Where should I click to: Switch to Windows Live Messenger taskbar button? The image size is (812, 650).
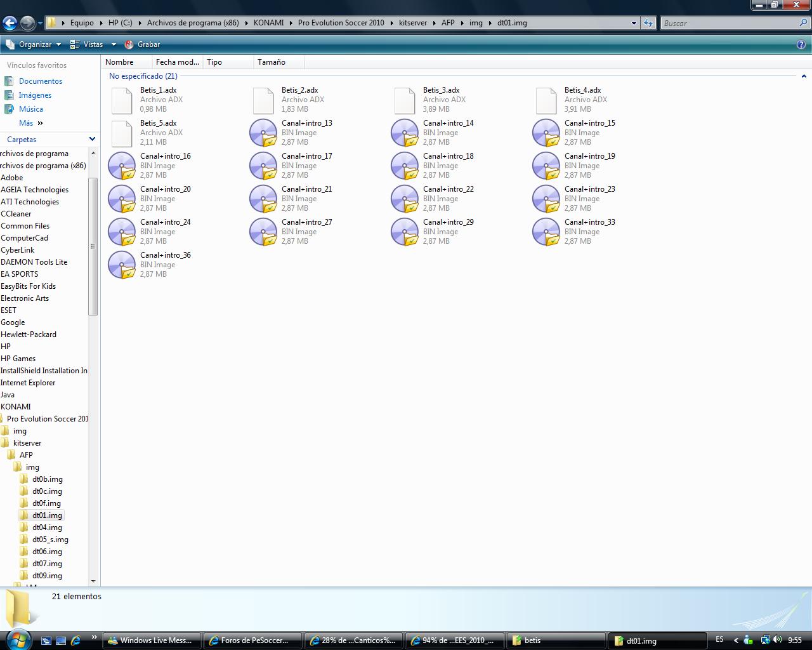point(153,640)
